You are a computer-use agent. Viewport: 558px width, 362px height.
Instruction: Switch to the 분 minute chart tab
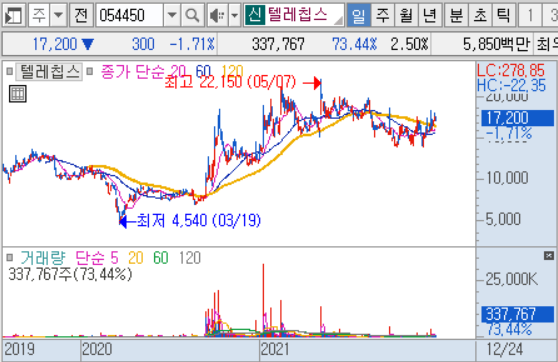456,15
